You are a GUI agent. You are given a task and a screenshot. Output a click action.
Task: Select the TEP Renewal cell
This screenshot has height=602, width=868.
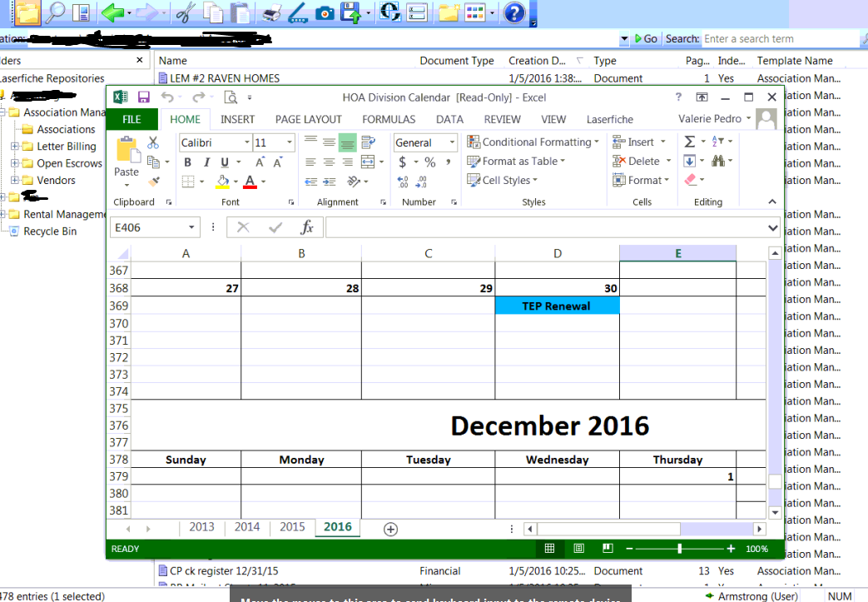click(x=557, y=306)
